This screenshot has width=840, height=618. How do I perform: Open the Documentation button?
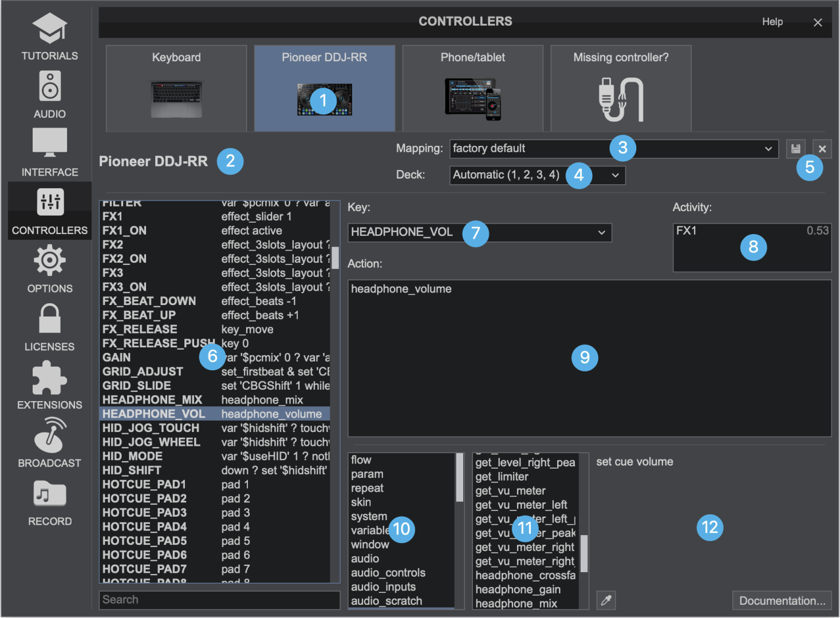[x=782, y=600]
